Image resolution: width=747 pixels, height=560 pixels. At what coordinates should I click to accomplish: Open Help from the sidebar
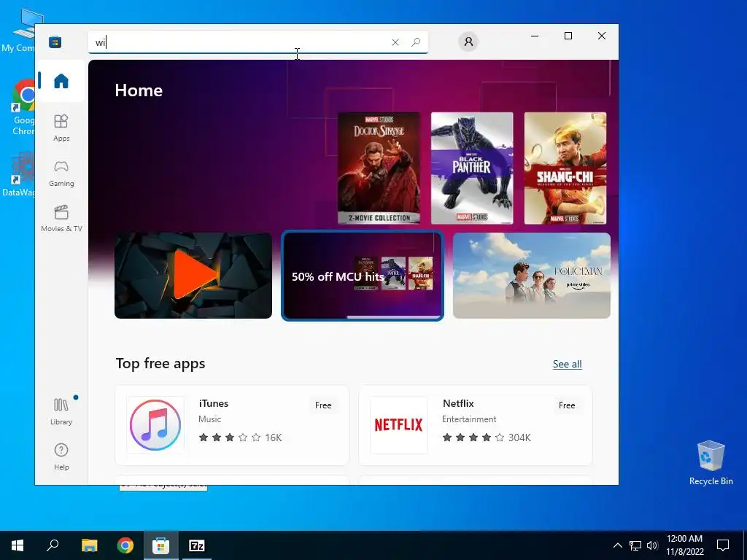coord(61,456)
